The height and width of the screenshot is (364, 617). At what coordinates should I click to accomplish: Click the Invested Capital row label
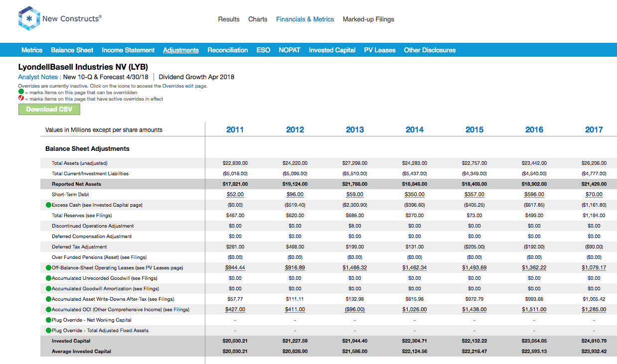click(x=71, y=341)
